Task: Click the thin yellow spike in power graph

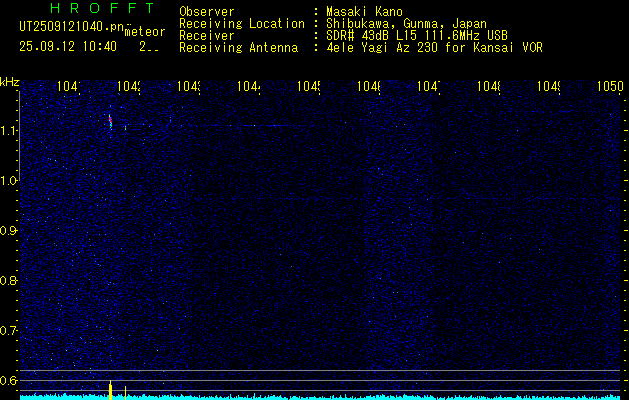Action: click(x=126, y=393)
